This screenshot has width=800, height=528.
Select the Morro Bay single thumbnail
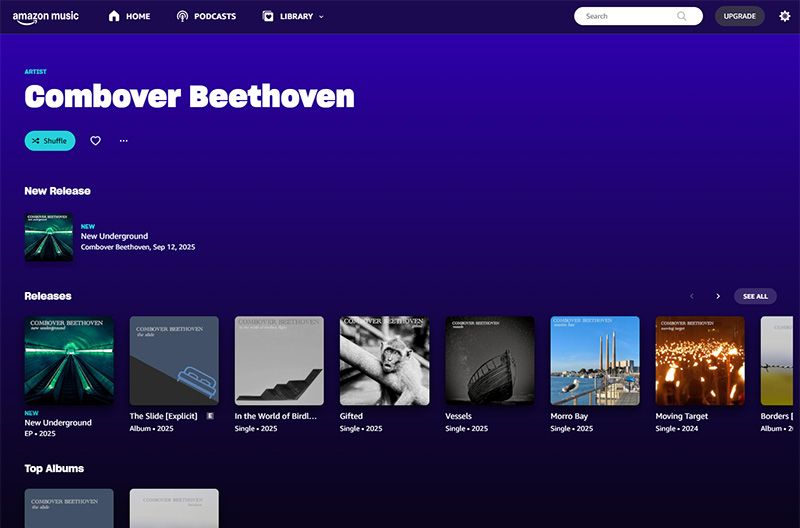[595, 361]
